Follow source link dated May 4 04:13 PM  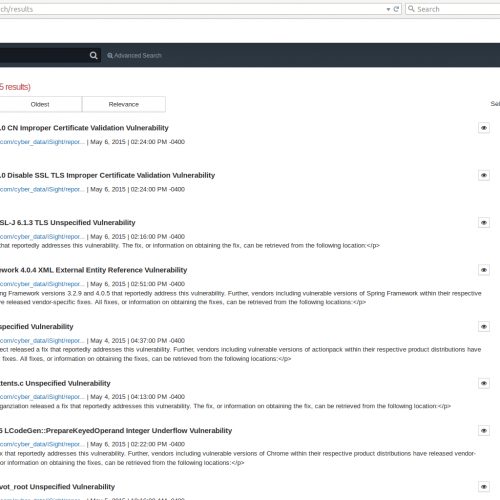42,397
